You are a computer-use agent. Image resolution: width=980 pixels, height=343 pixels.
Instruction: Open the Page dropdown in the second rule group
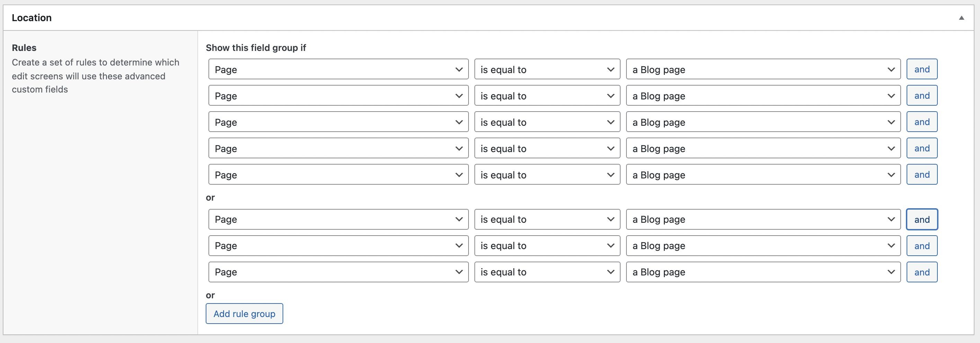[x=338, y=219]
